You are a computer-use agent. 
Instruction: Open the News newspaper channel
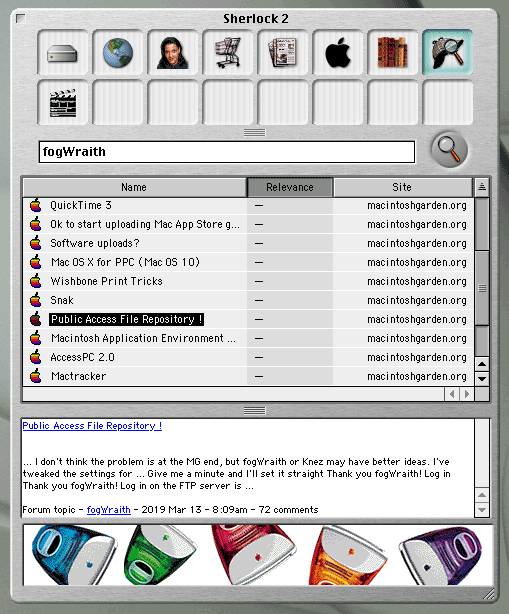click(282, 52)
